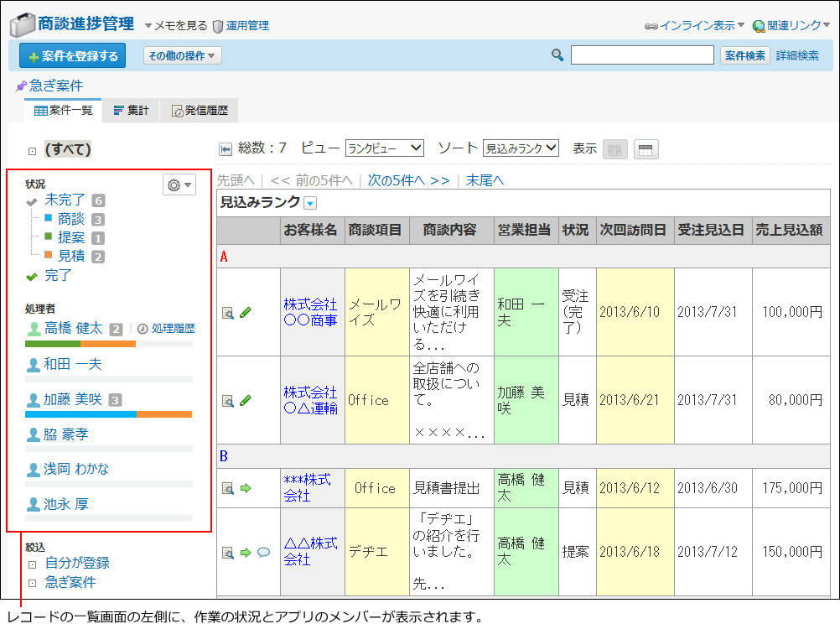This screenshot has width=840, height=629.
Task: Open 詳細検索 link
Action: point(797,55)
